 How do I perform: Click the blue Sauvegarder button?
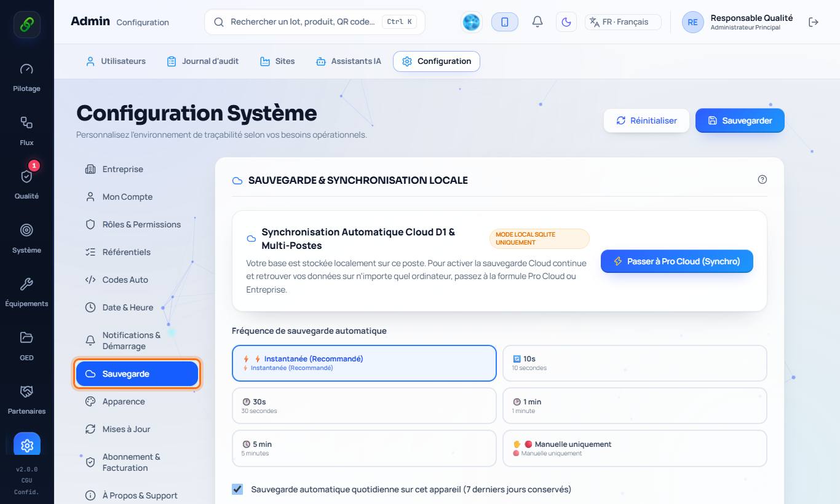pyautogui.click(x=740, y=120)
